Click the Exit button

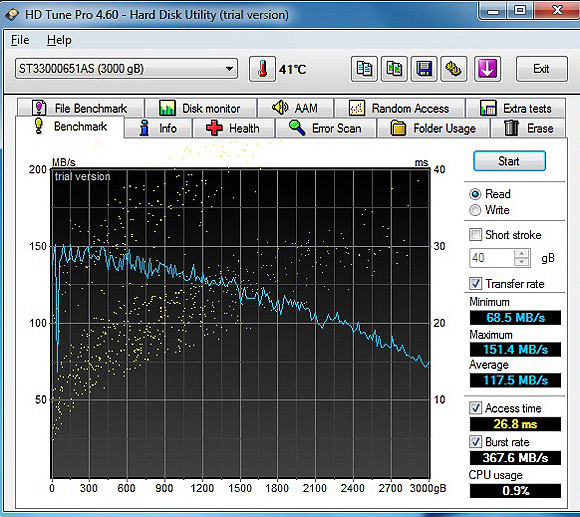[542, 69]
